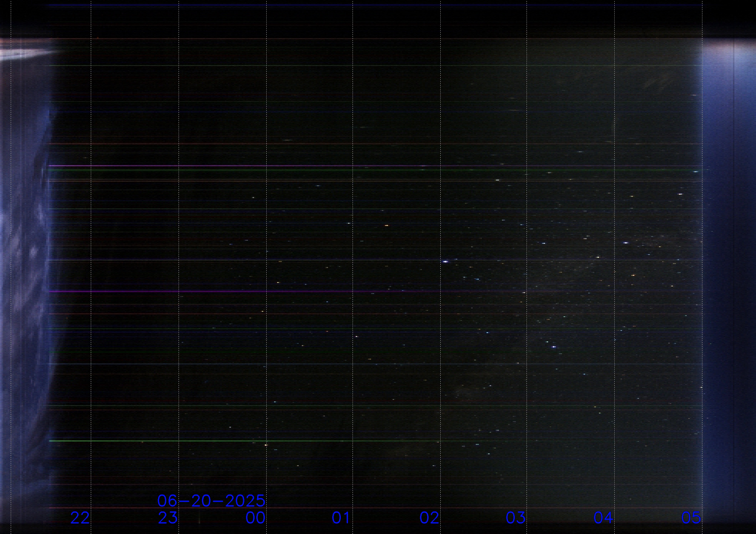Click the 06-20-2025 date label
Screen dimensions: 756x534
tap(211, 501)
